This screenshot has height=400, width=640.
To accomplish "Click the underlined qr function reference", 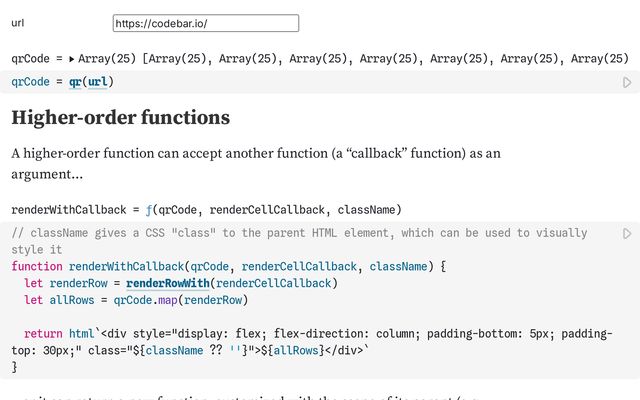I will pyautogui.click(x=75, y=82).
